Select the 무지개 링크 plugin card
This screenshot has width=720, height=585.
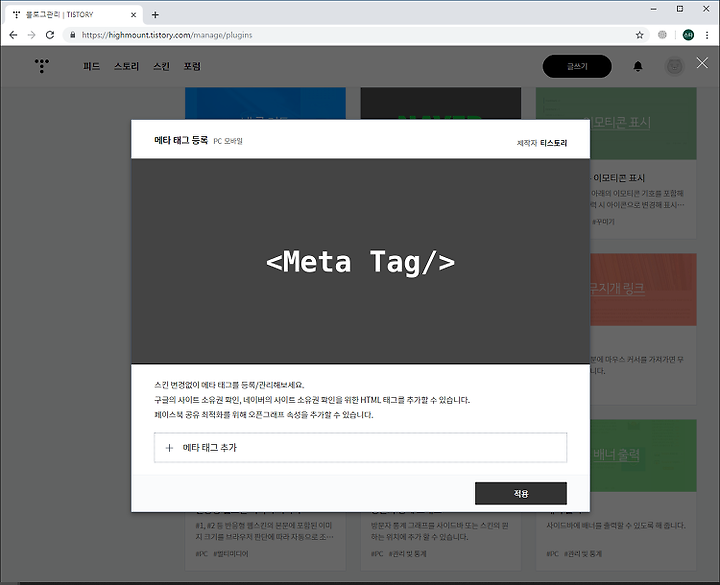(x=643, y=329)
